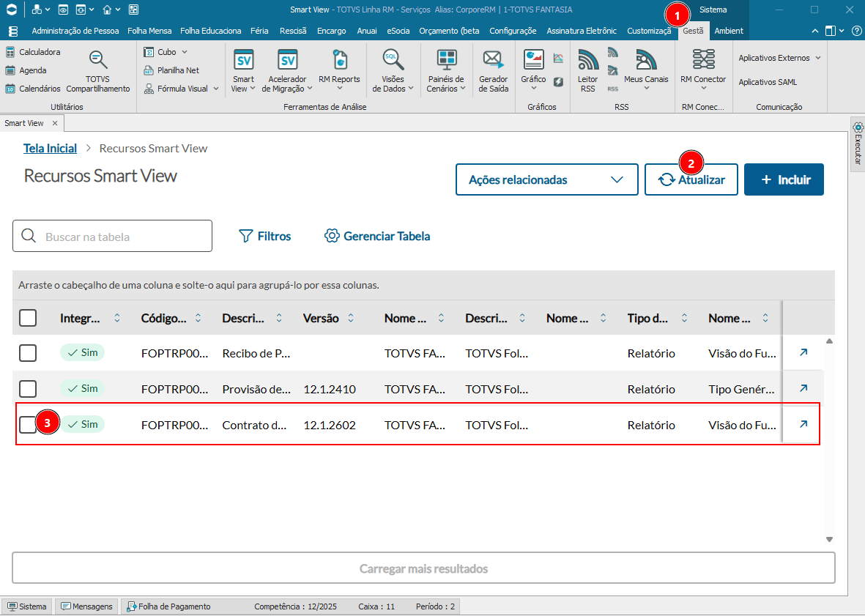
Task: Open the Gerador de Saída tool
Action: click(x=493, y=71)
